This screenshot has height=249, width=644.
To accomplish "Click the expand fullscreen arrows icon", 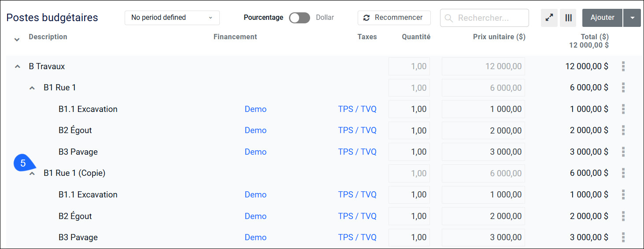I will click(x=549, y=18).
